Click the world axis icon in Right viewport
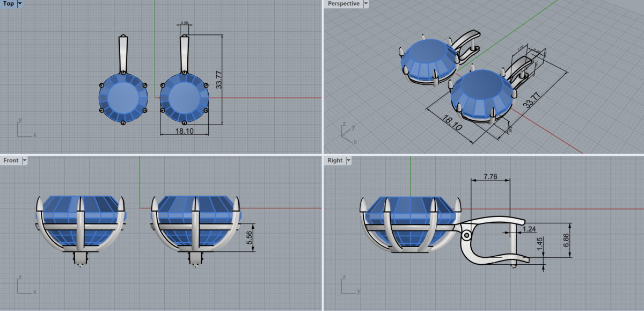 click(348, 285)
